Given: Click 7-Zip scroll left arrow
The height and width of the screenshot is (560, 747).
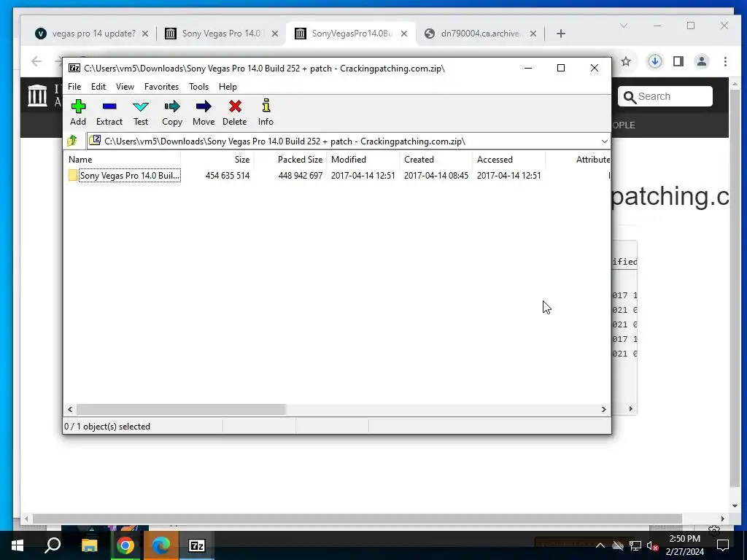Looking at the screenshot, I should click(x=70, y=409).
